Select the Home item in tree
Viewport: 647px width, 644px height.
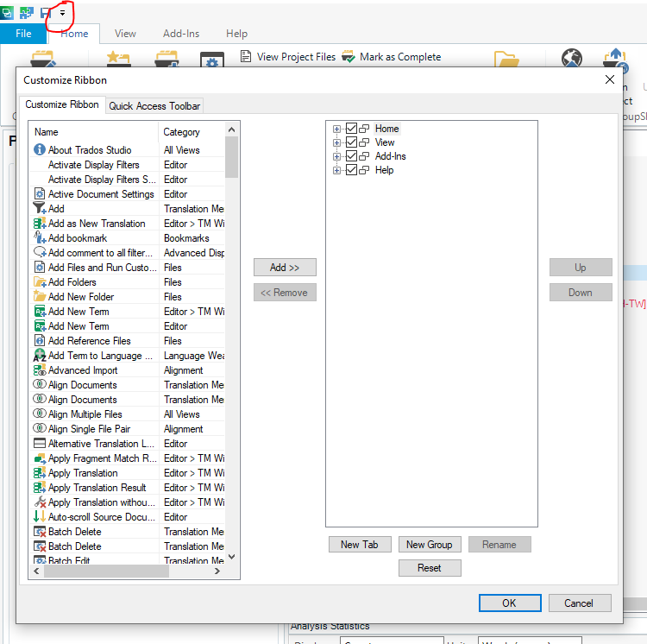click(386, 129)
